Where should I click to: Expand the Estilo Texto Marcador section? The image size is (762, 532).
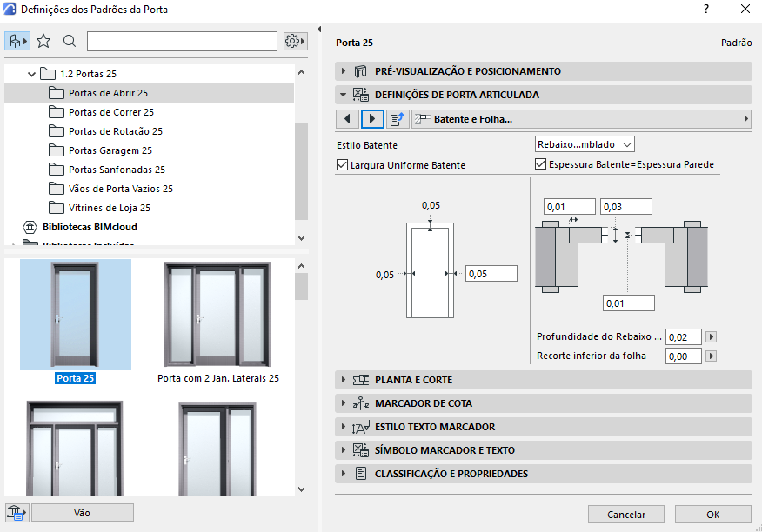click(x=344, y=427)
